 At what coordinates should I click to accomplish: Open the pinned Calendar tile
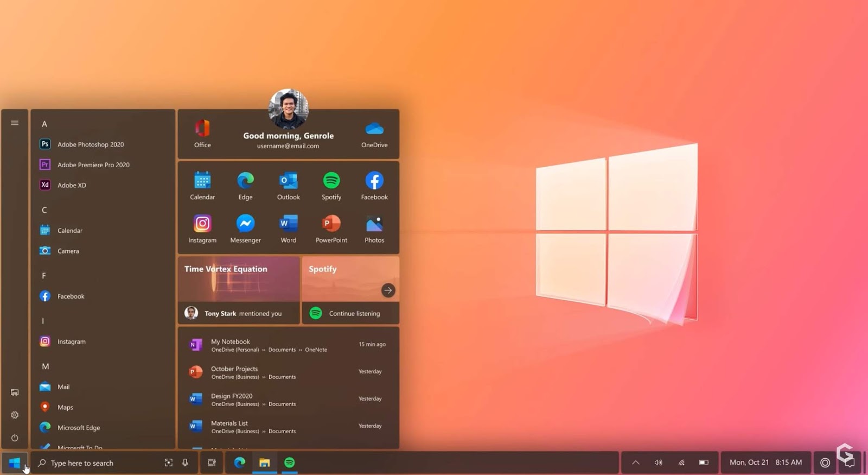pos(202,186)
